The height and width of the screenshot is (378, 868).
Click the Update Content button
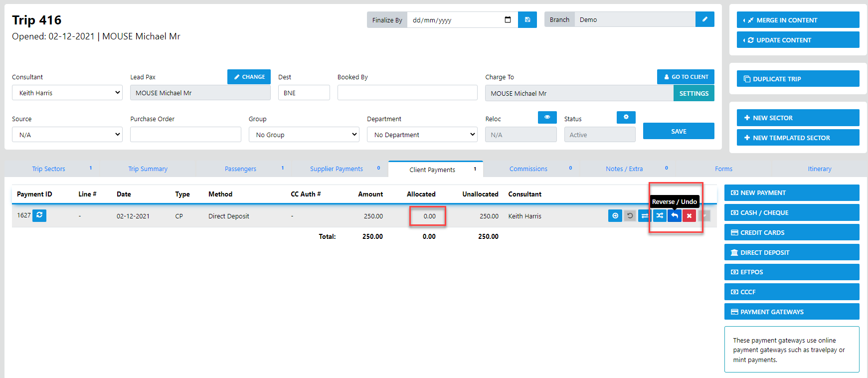[x=798, y=40]
